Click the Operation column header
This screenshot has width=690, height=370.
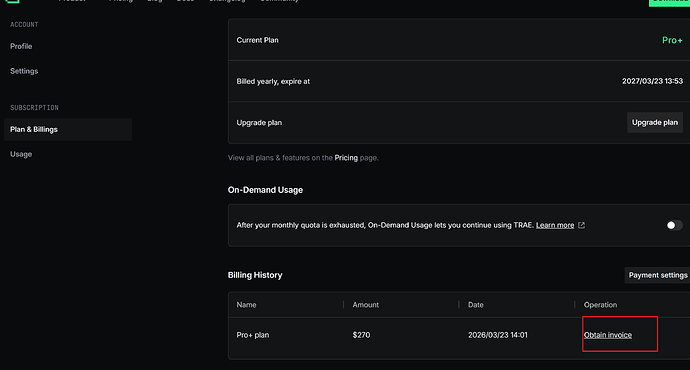[600, 304]
